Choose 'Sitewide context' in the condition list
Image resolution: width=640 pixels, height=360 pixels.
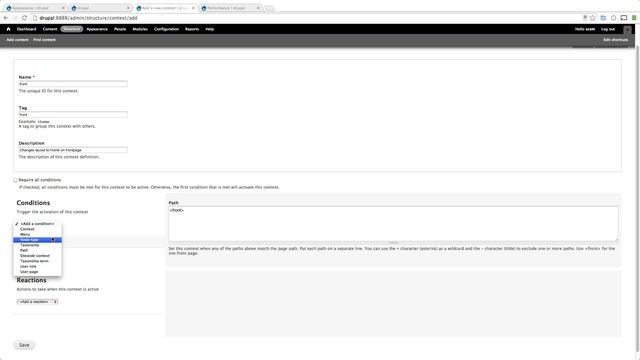pyautogui.click(x=37, y=256)
